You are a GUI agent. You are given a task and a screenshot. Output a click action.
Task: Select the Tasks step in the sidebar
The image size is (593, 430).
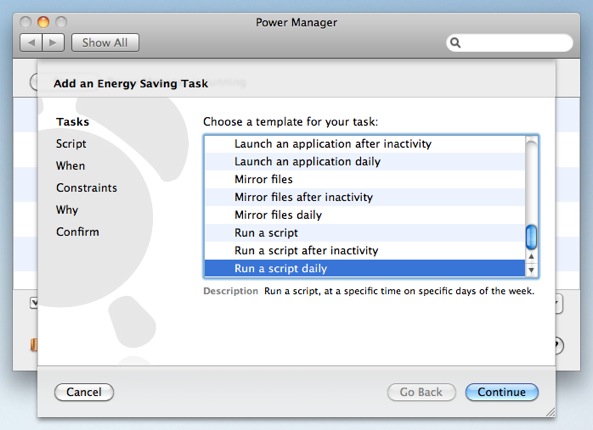point(73,122)
